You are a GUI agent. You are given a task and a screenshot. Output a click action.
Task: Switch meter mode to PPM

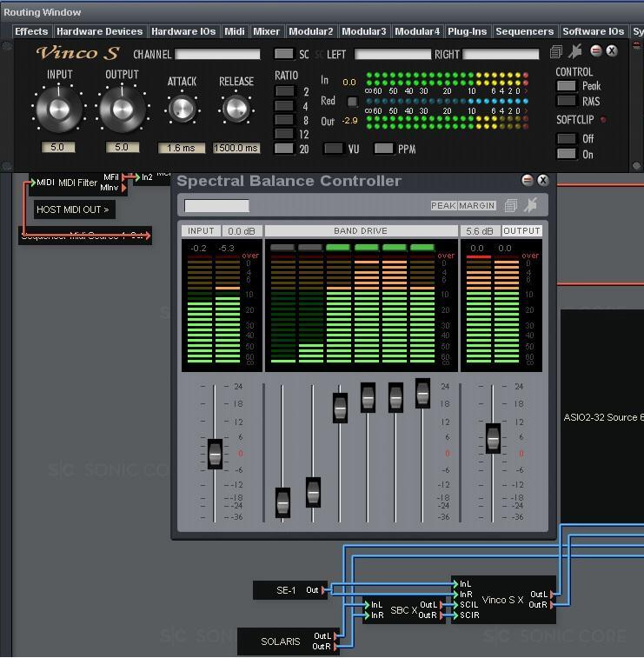click(384, 149)
